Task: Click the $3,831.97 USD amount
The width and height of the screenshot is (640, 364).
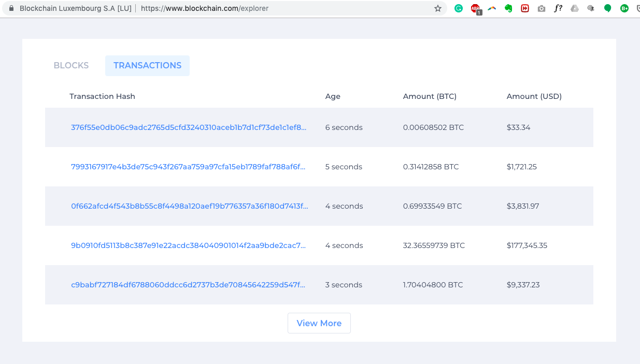Action: [x=523, y=206]
